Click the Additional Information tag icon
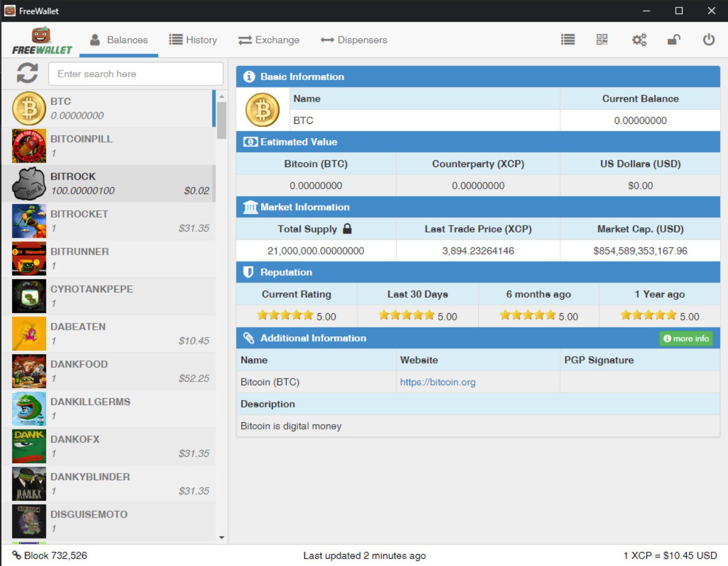The height and width of the screenshot is (566, 728). [249, 338]
